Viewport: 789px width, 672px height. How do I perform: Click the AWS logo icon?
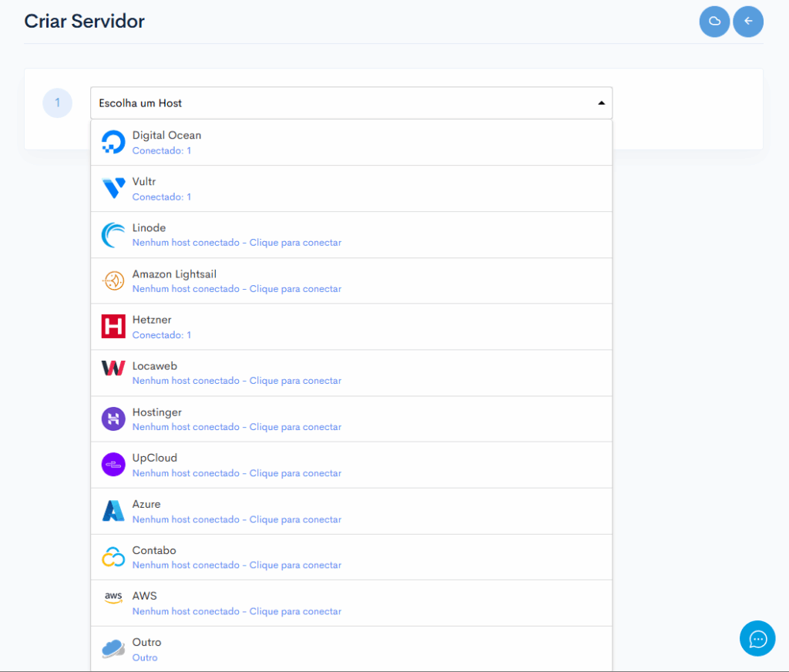tap(113, 597)
